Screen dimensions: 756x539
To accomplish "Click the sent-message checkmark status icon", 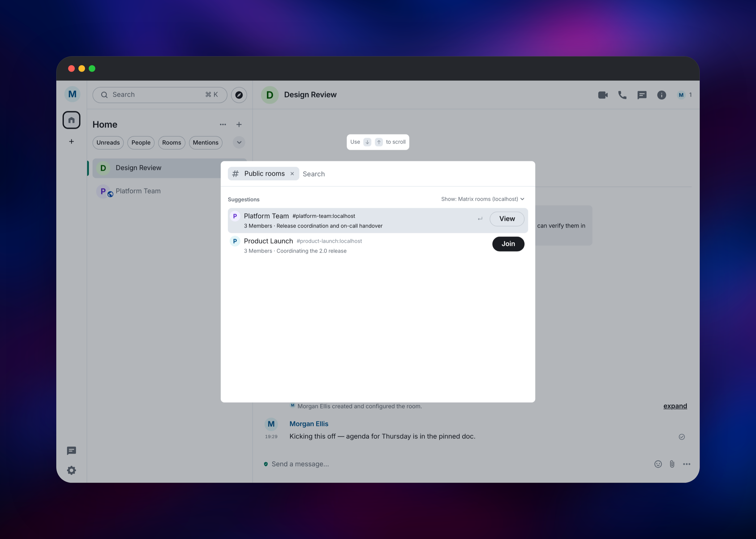I will (x=682, y=437).
